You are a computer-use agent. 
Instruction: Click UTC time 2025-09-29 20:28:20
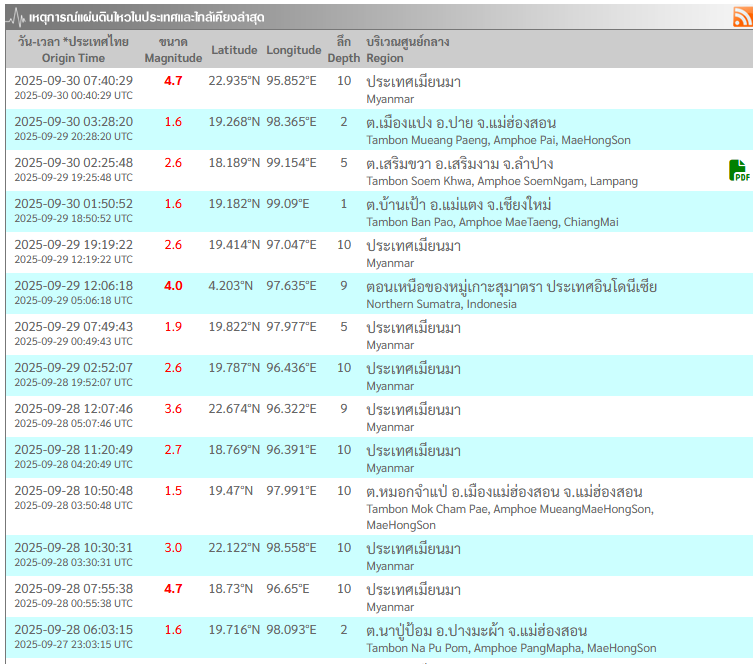(73, 136)
